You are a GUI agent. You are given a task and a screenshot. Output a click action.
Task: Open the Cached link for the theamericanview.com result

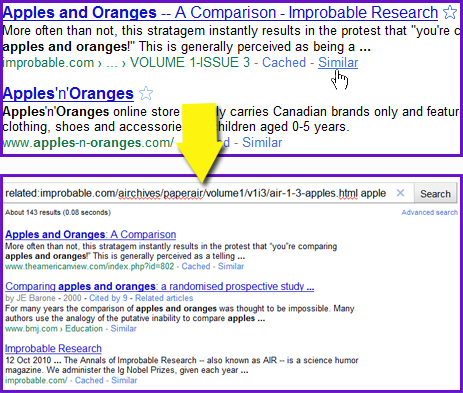click(x=196, y=266)
